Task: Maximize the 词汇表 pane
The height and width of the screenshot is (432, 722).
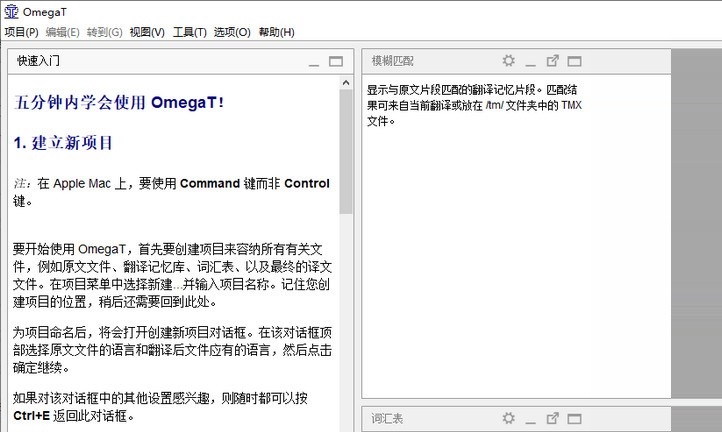Action: (x=574, y=419)
